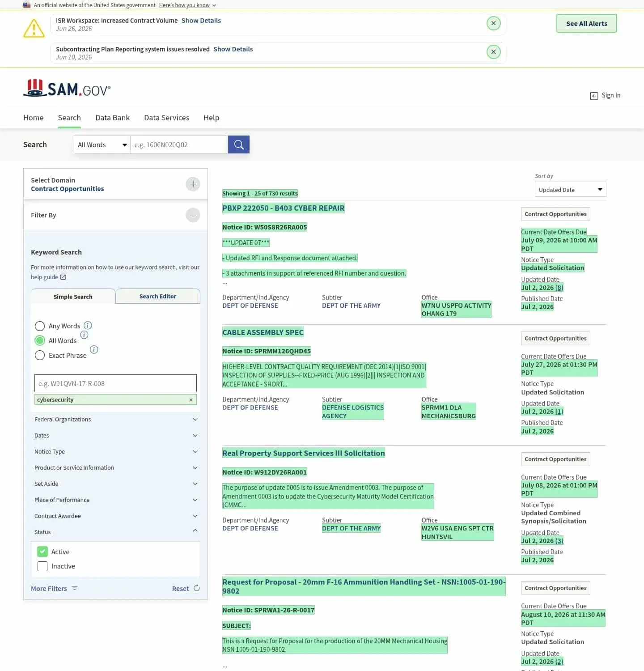Switch to the Simple Search tab

coord(73,296)
